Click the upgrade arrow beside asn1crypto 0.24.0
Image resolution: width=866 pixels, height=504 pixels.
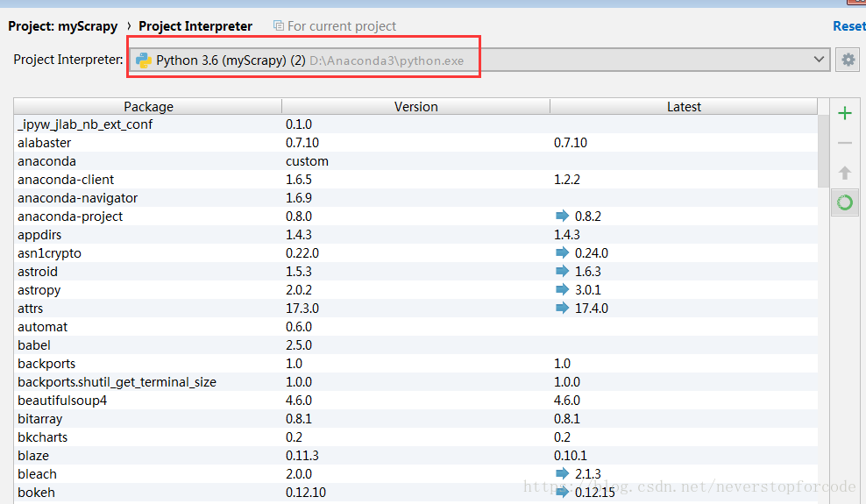[562, 252]
